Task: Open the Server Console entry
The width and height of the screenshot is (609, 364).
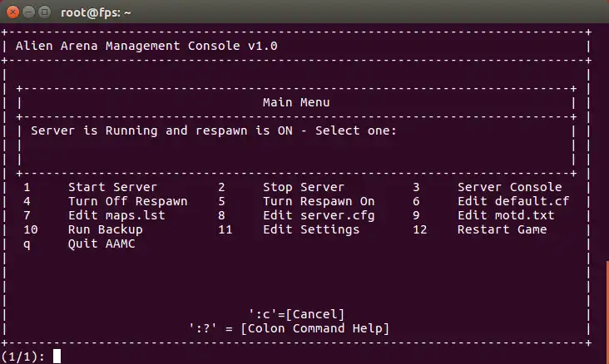Action: coord(509,187)
